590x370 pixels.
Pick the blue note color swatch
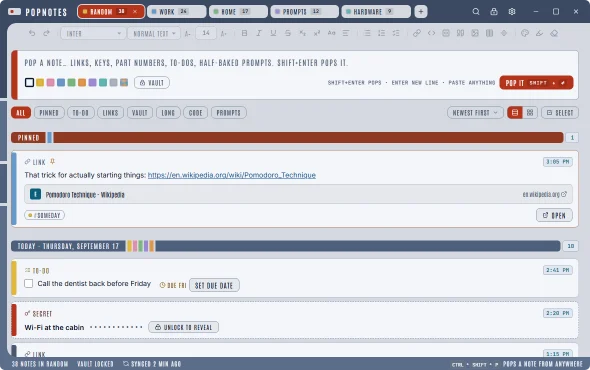[61, 82]
